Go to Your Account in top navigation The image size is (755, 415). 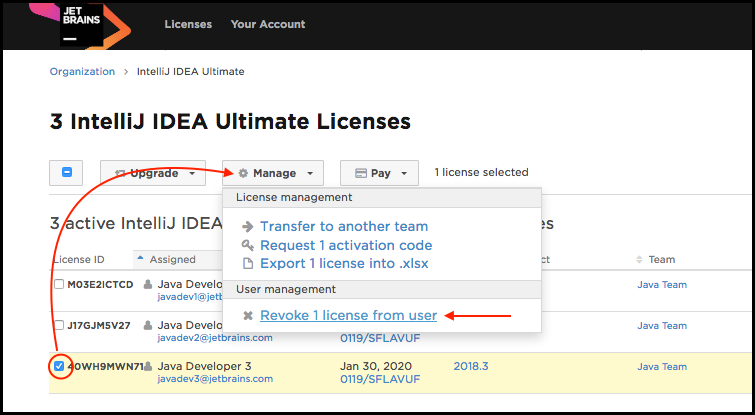(x=268, y=24)
